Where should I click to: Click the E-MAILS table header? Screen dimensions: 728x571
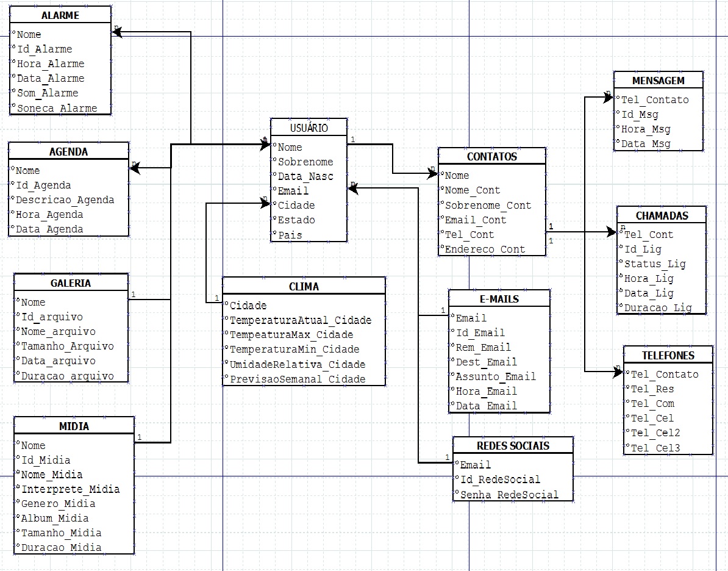[499, 299]
